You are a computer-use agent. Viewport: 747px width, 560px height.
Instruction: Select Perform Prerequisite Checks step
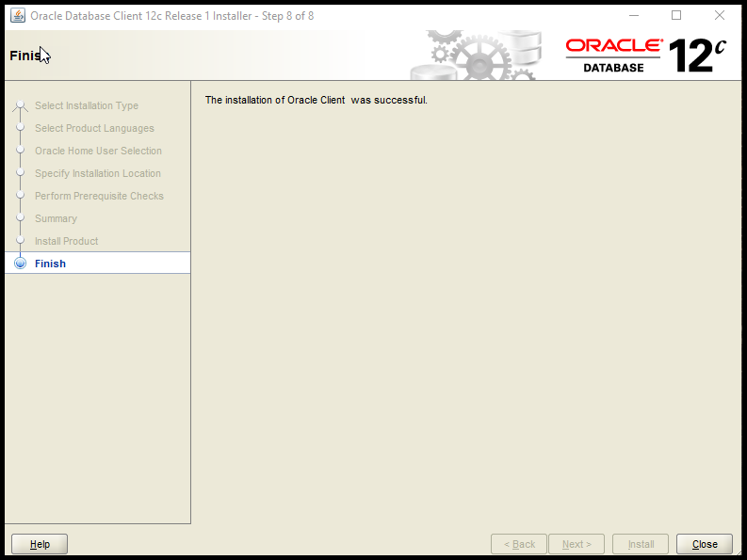point(99,196)
